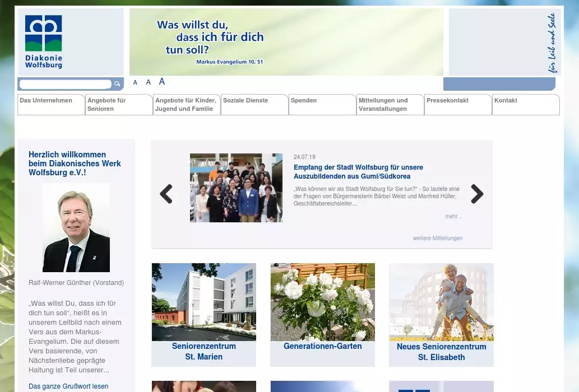The image size is (579, 392).
Task: Open 'Das ganze Grußwort lesen' link
Action: coord(68,386)
